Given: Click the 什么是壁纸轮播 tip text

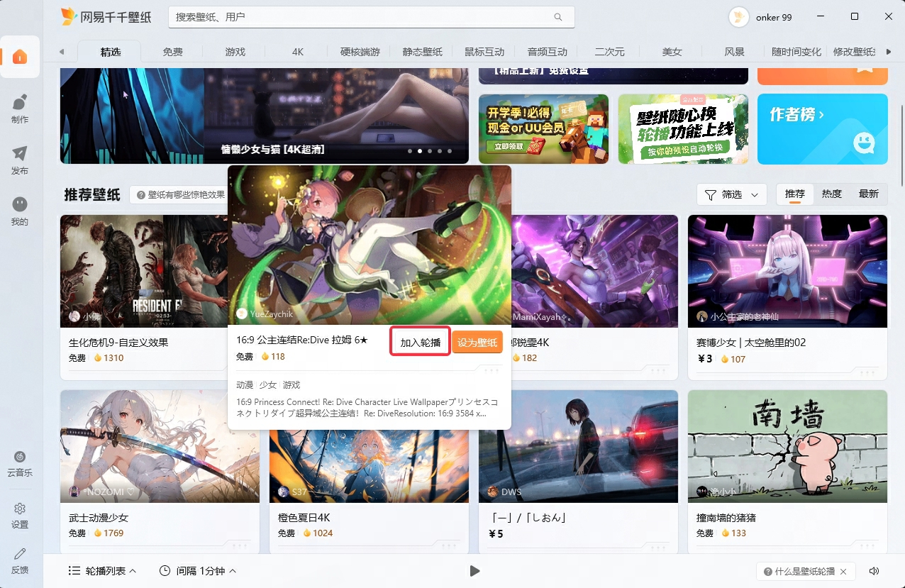Looking at the screenshot, I should (805, 572).
